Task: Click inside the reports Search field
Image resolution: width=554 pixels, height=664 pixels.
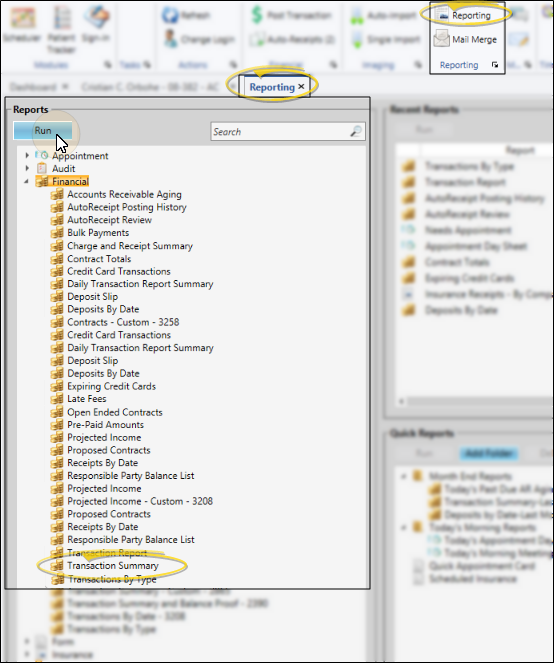Action: click(x=281, y=132)
